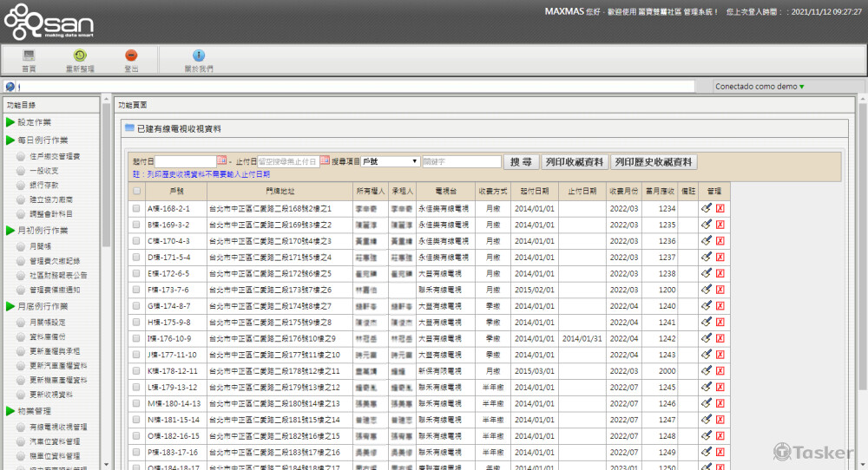
Task: Click the 列印歷史收視資料 button
Action: point(654,162)
